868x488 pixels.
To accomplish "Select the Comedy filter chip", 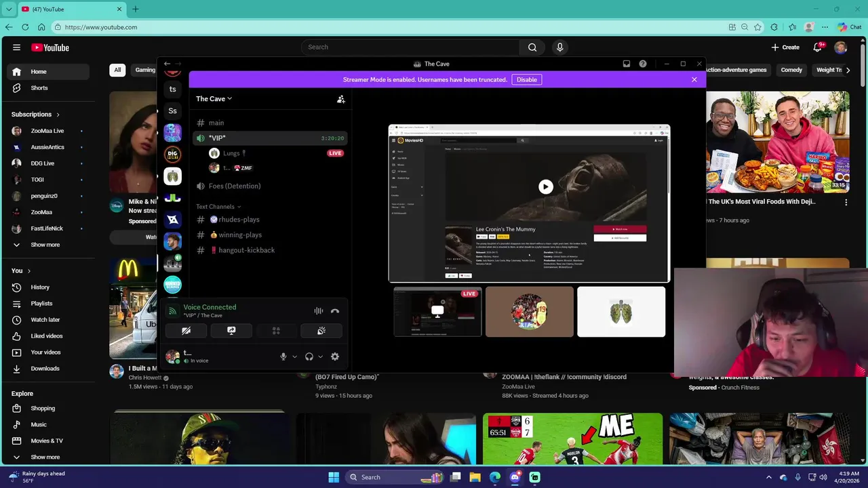I will coord(791,70).
